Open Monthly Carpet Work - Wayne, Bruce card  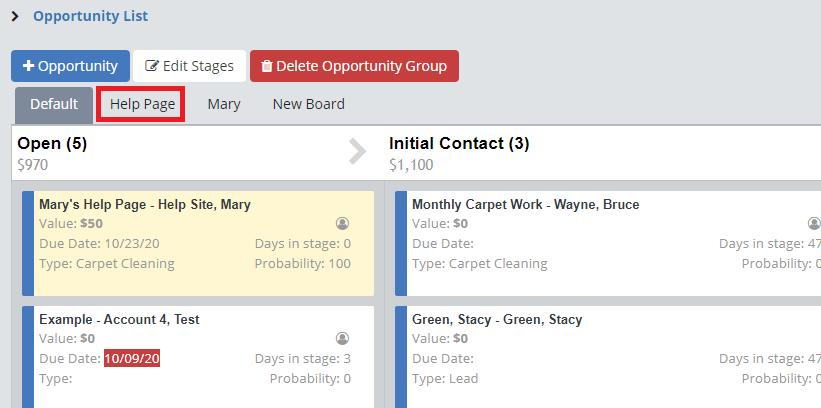click(x=525, y=204)
